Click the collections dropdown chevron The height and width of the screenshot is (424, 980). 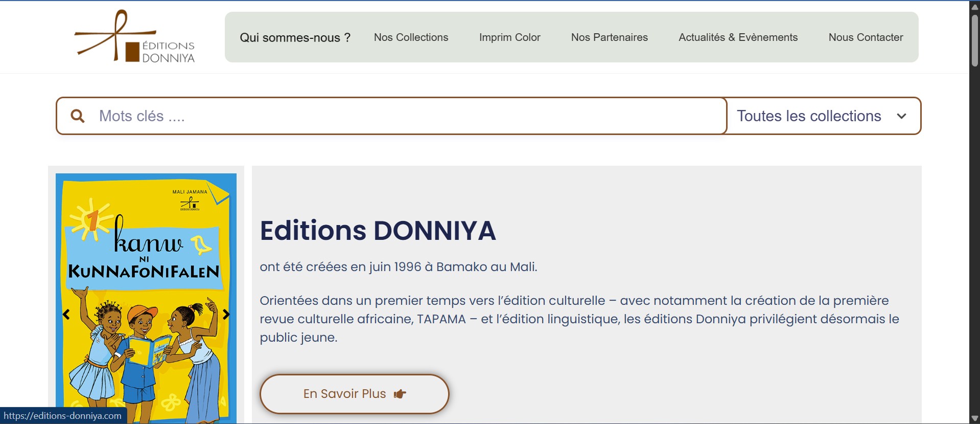point(901,116)
